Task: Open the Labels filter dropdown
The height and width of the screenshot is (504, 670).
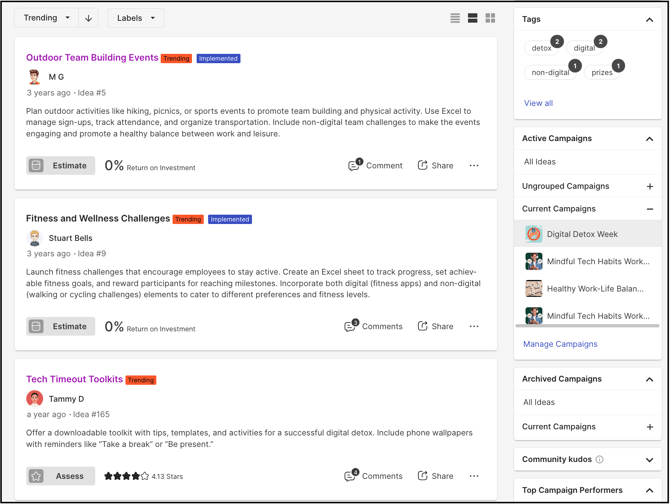Action: [x=135, y=18]
